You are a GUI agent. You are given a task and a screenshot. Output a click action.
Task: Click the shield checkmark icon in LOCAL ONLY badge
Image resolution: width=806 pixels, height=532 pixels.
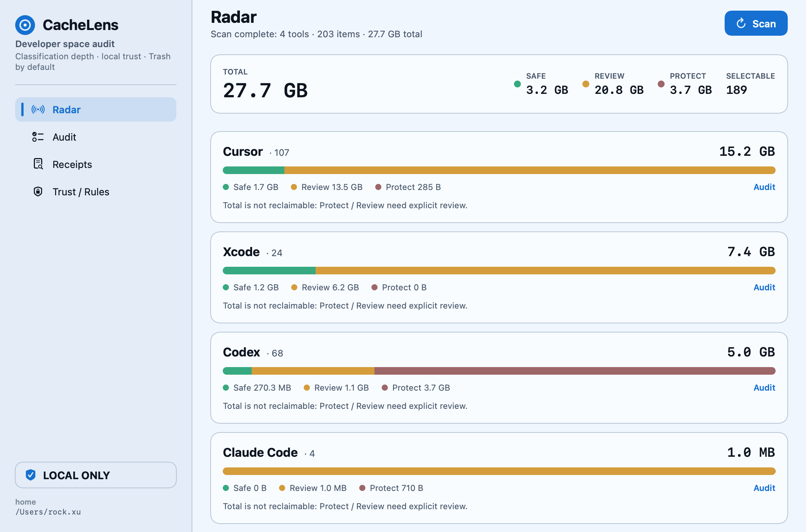pyautogui.click(x=30, y=475)
